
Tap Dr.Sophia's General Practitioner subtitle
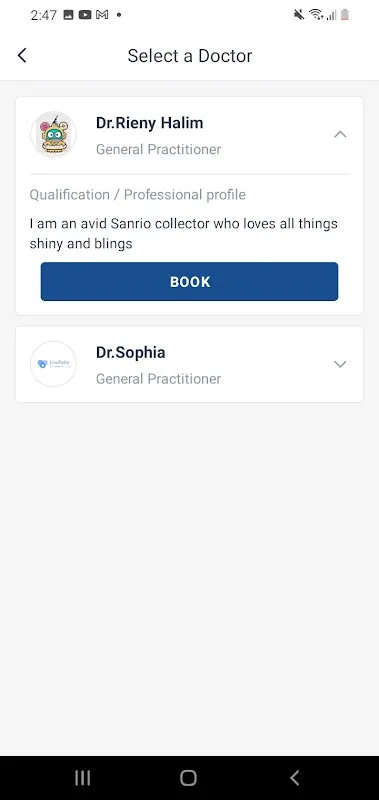tap(159, 379)
